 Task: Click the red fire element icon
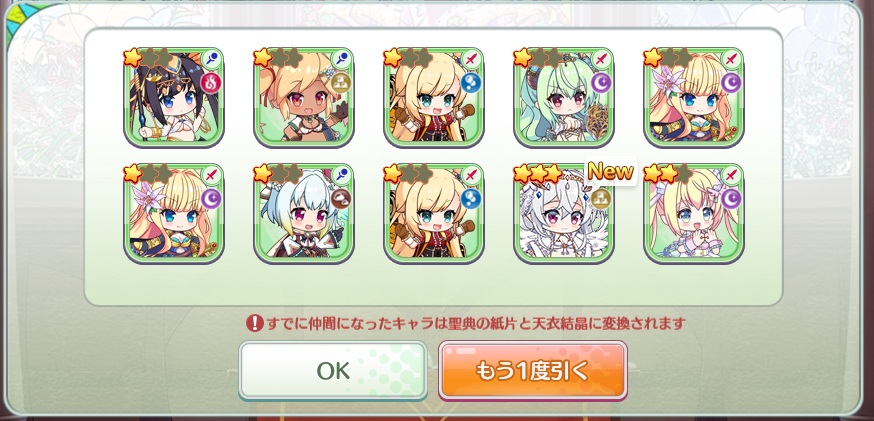point(211,83)
